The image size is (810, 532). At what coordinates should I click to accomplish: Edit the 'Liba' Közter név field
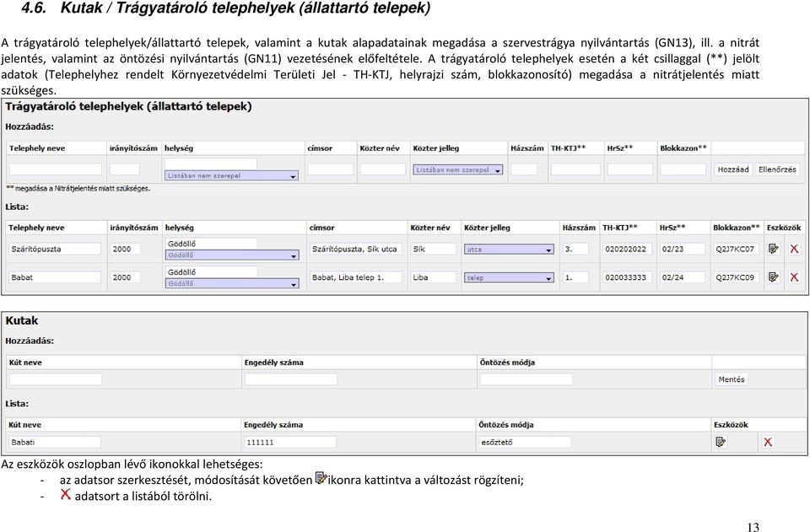434,277
